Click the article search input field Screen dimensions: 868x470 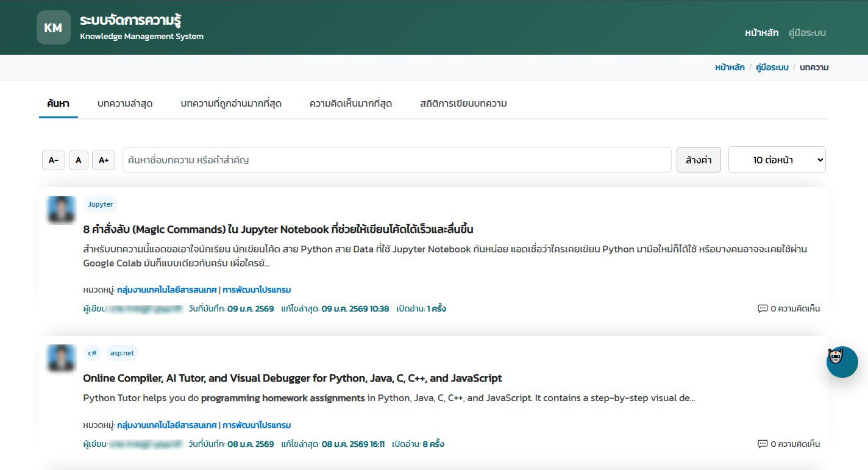click(396, 160)
